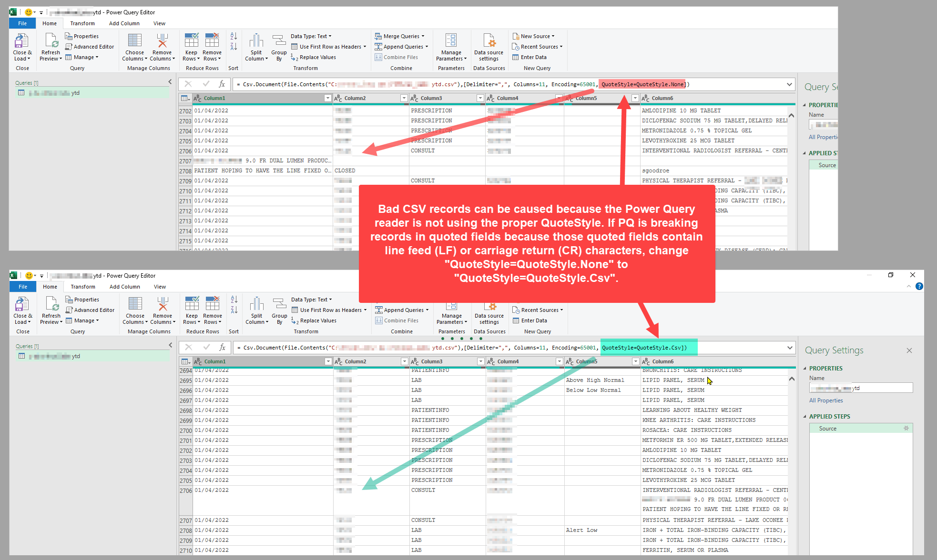Open View tab in top window
The width and height of the screenshot is (937, 560).
point(159,23)
